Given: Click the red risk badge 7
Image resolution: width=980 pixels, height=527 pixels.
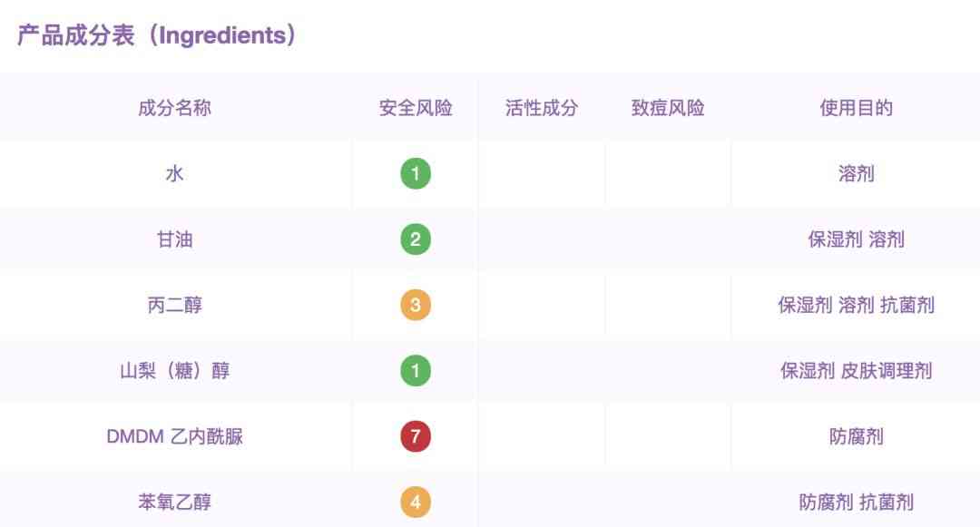Looking at the screenshot, I should (x=415, y=436).
